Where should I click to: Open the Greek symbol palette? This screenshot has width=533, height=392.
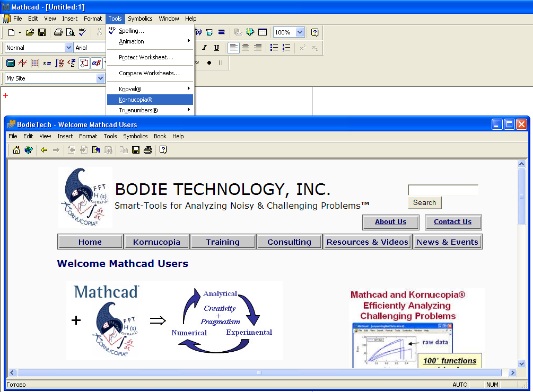point(96,63)
